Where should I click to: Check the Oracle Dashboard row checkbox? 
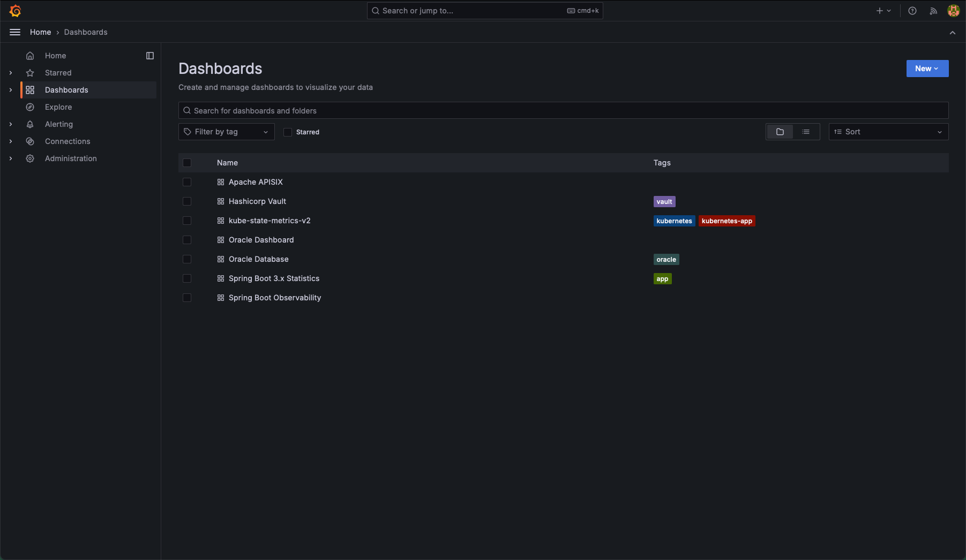click(x=187, y=240)
